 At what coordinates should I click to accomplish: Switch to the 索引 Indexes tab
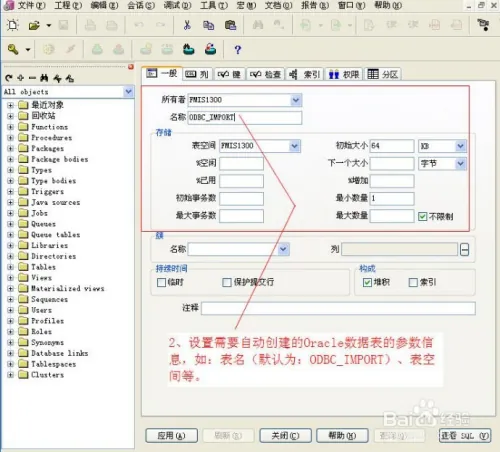click(304, 74)
